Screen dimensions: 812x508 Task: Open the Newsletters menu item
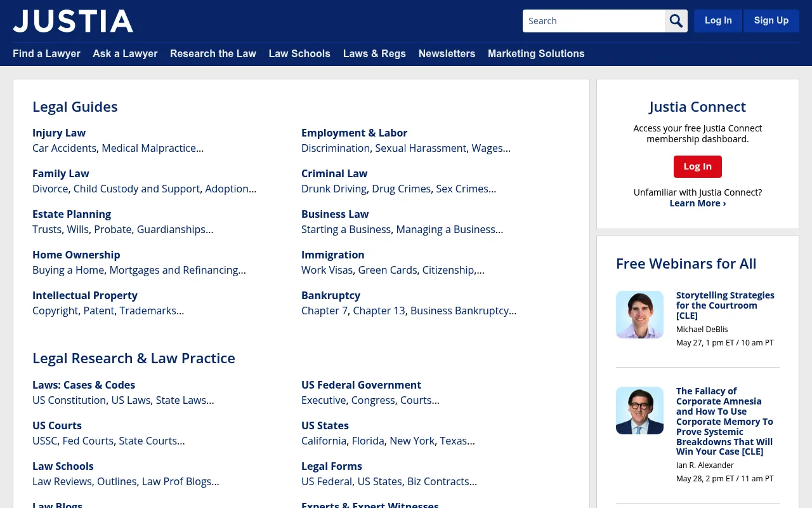447,54
